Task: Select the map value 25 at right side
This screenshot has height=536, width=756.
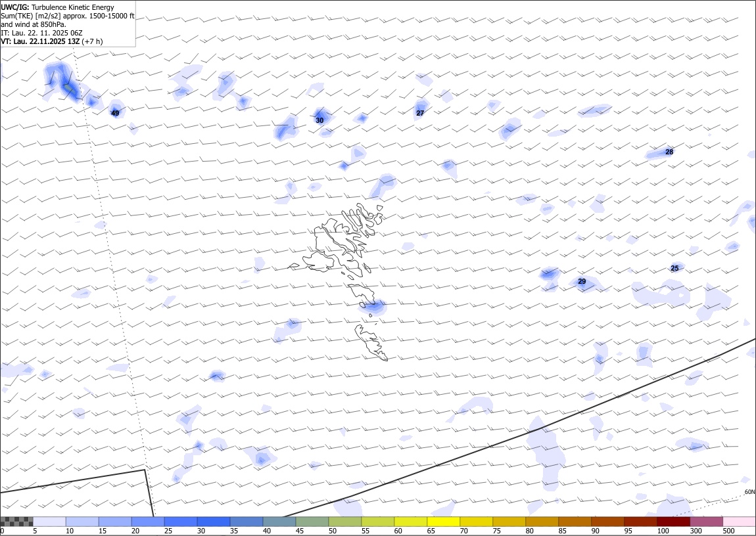Action: coord(674,268)
